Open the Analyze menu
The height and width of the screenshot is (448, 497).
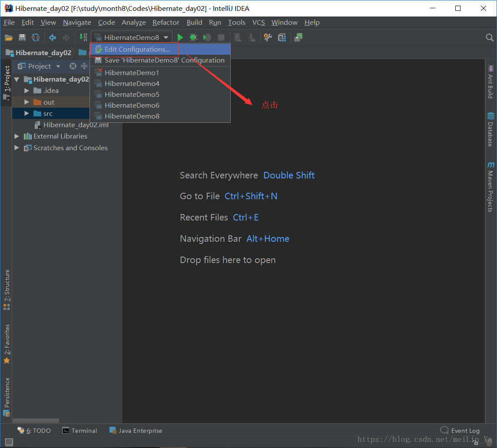134,23
